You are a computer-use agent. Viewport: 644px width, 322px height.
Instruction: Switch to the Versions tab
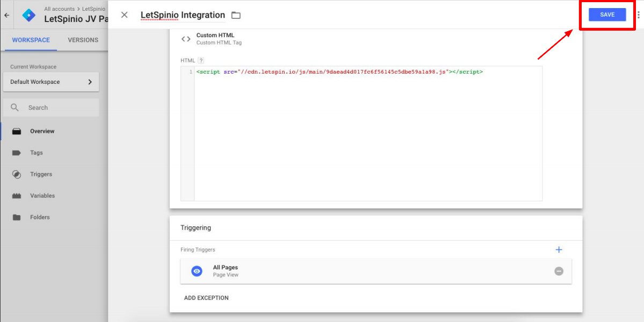point(83,40)
